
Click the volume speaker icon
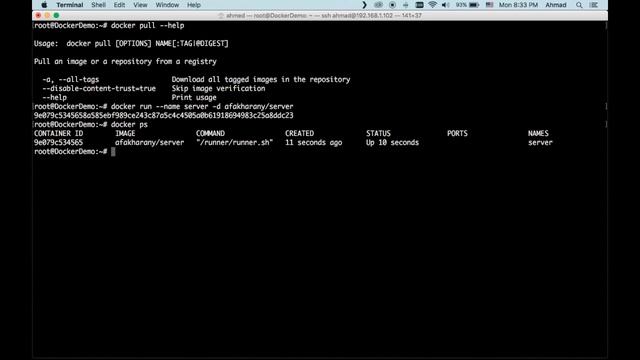click(x=445, y=5)
